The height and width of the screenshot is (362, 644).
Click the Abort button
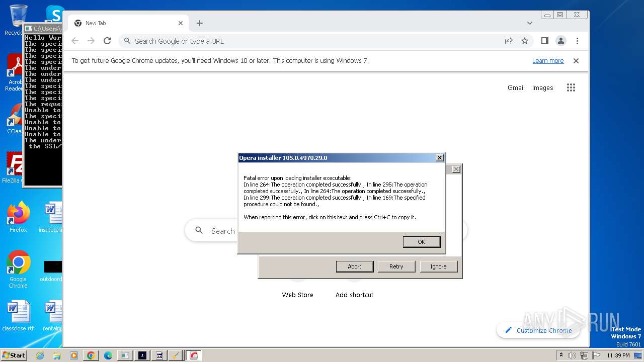pos(355,266)
